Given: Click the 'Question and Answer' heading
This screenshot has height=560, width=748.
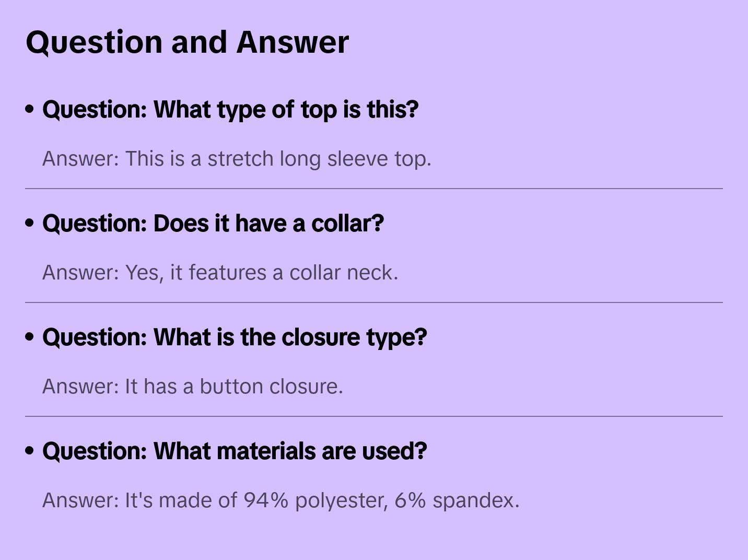Looking at the screenshot, I should [x=187, y=42].
